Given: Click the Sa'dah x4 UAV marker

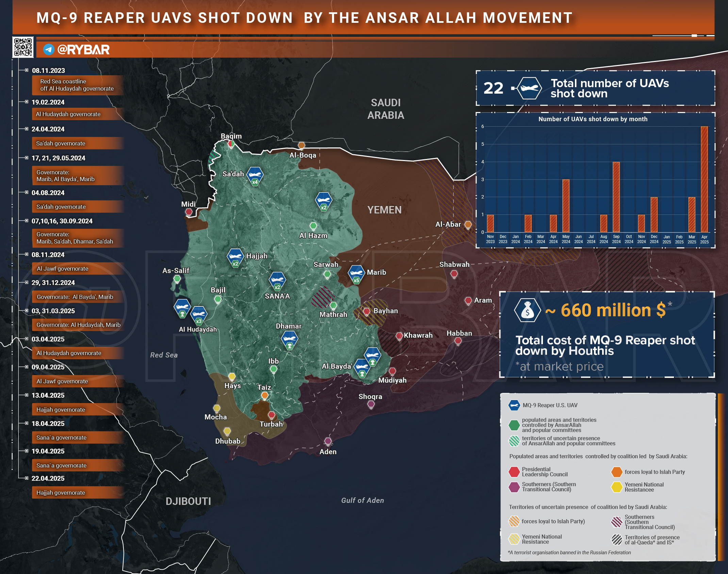Looking at the screenshot, I should click(255, 175).
